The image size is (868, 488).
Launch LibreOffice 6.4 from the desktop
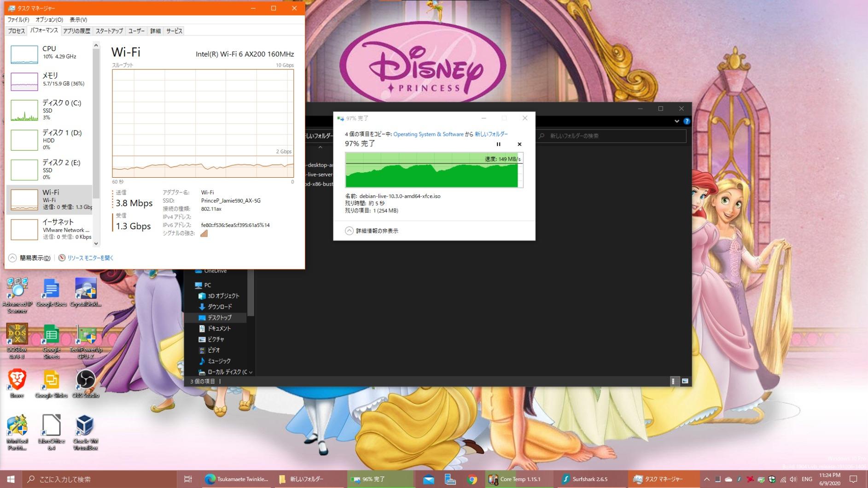[x=51, y=432]
